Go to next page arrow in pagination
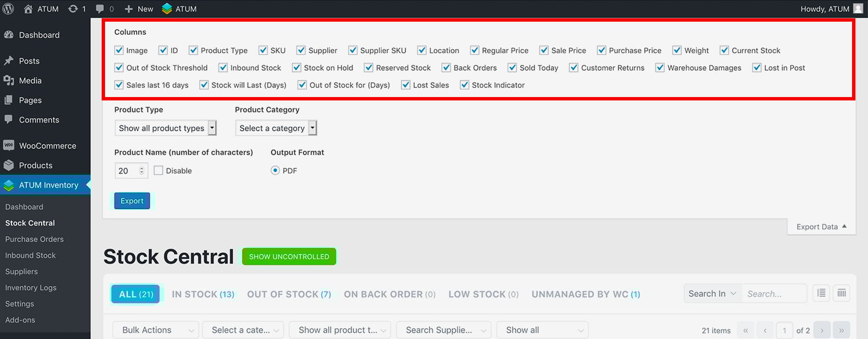This screenshot has width=868, height=339. [x=822, y=330]
